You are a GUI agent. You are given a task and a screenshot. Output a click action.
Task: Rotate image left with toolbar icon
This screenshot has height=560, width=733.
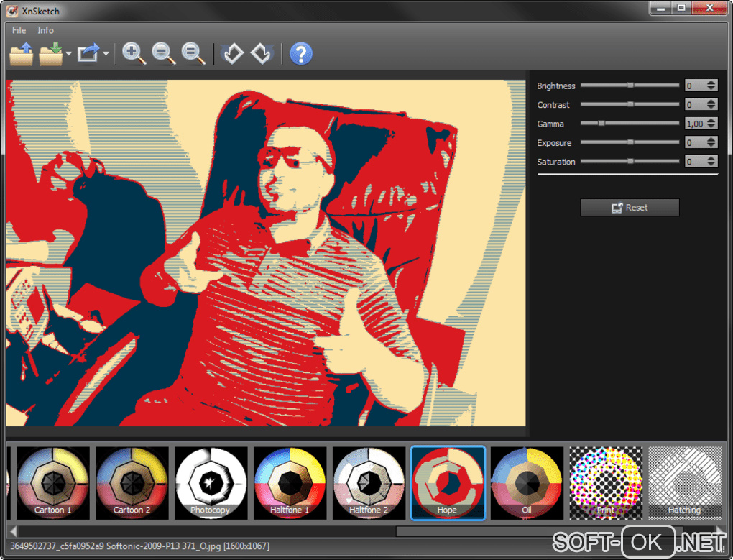click(233, 53)
